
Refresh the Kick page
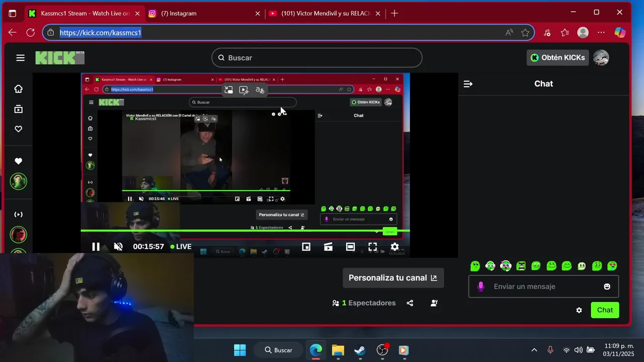[x=30, y=33]
